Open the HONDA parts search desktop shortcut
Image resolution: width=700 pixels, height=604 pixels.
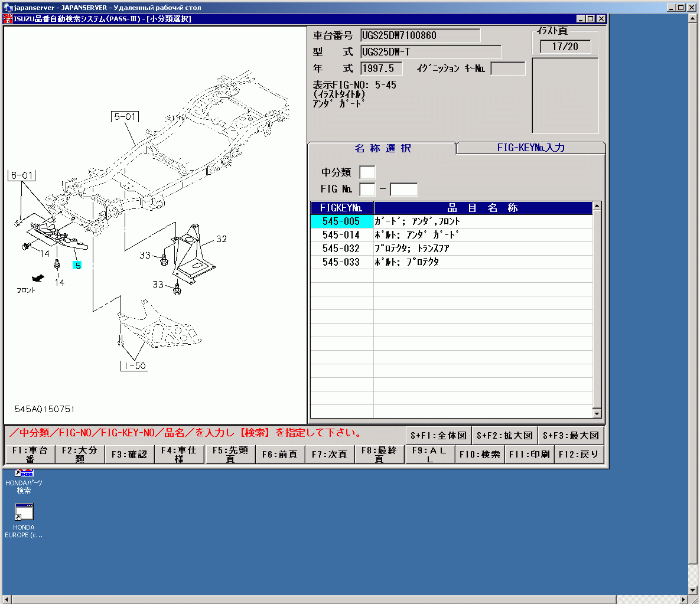[24, 481]
